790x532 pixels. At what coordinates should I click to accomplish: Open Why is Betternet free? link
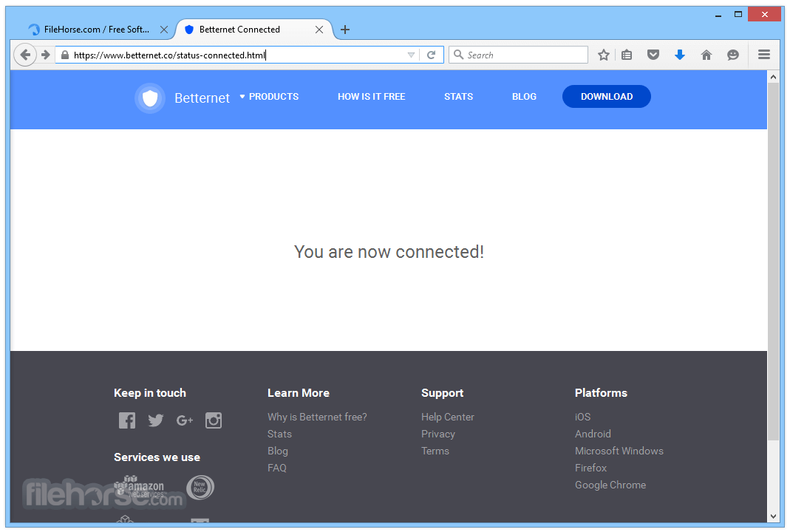click(318, 417)
